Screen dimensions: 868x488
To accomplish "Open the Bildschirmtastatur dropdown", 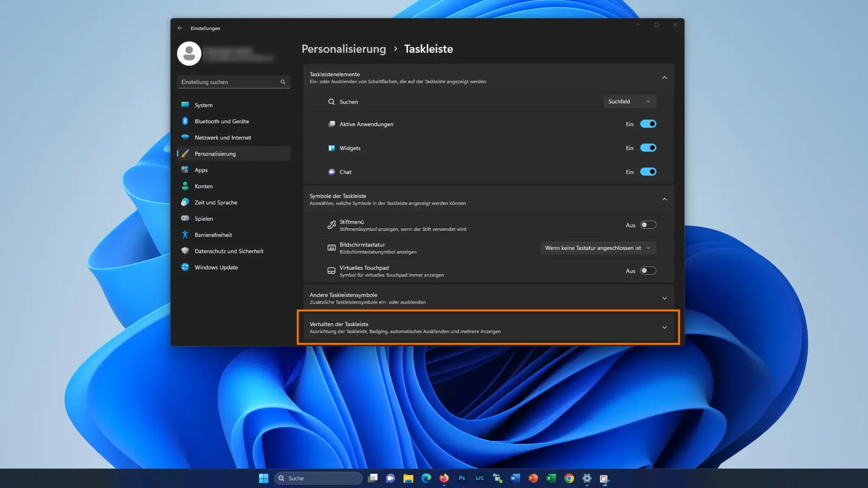I will [598, 248].
